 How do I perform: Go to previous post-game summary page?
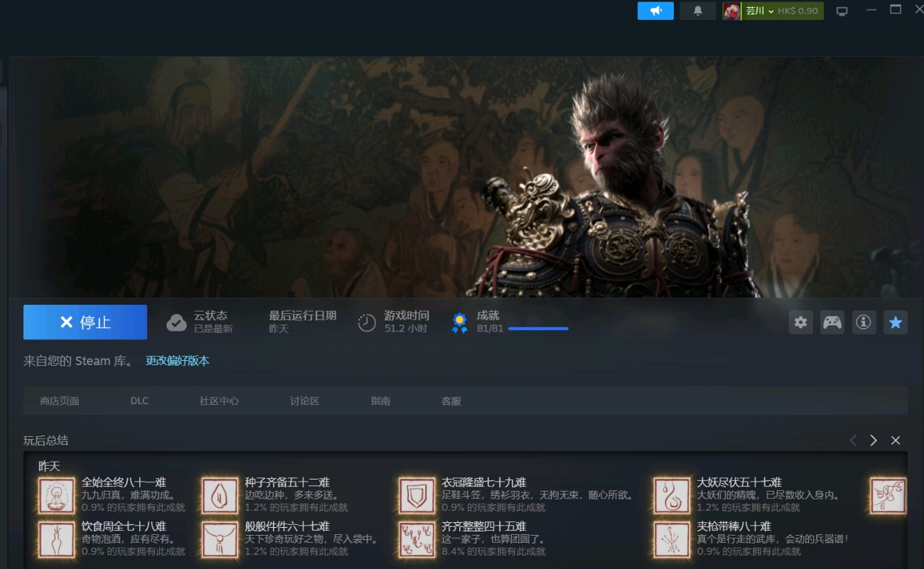(853, 440)
